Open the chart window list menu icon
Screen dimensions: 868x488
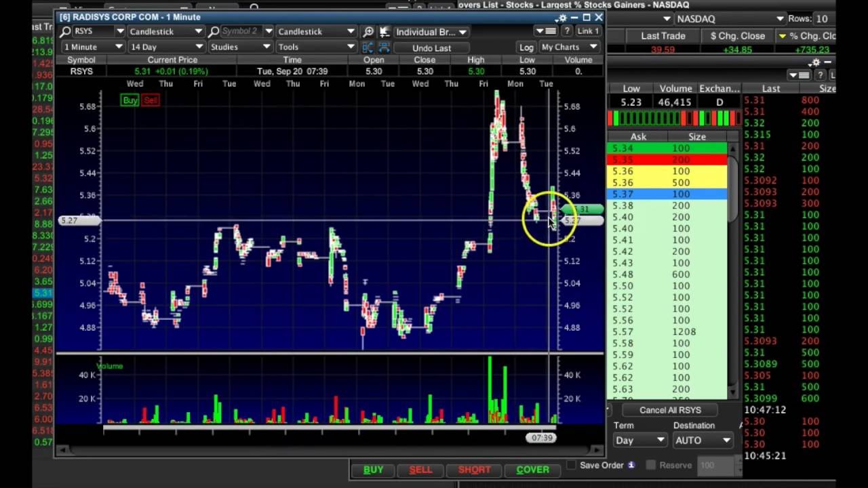(x=546, y=31)
